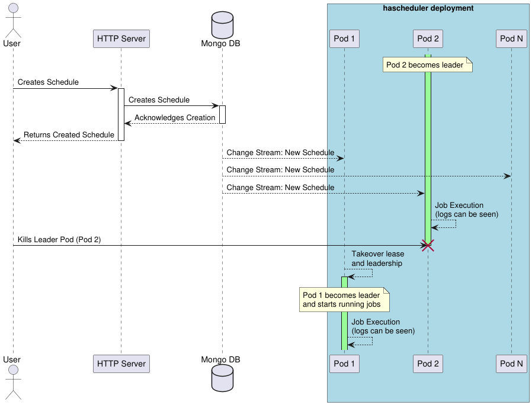Click the 'hascheduler deployment' group title

pyautogui.click(x=428, y=8)
